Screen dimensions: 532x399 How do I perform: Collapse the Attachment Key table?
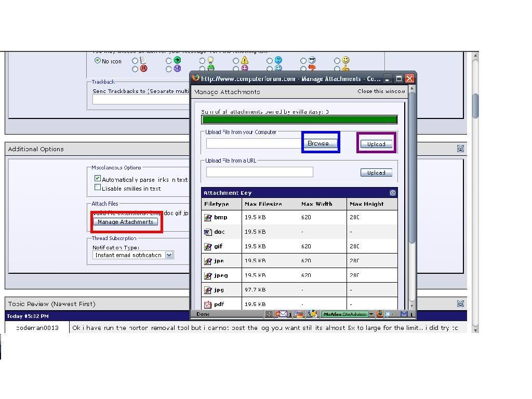click(x=393, y=193)
